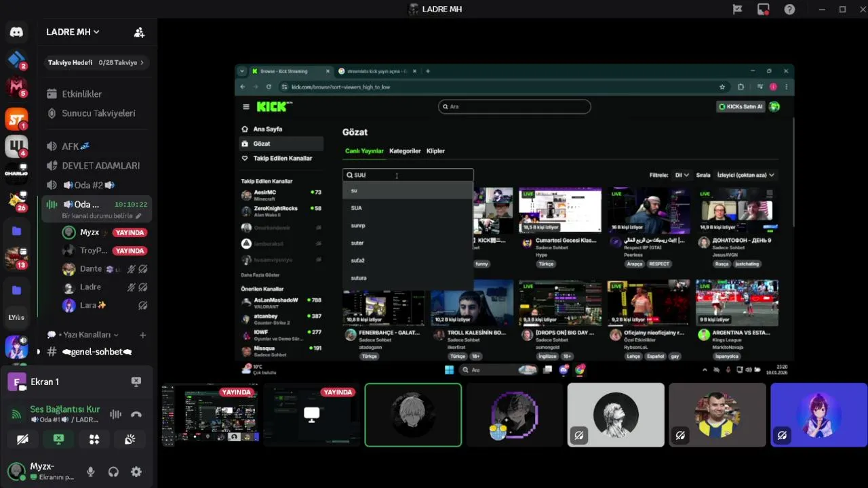
Task: Open Takip Edilen Kanallar in Kick sidebar
Action: [x=282, y=158]
